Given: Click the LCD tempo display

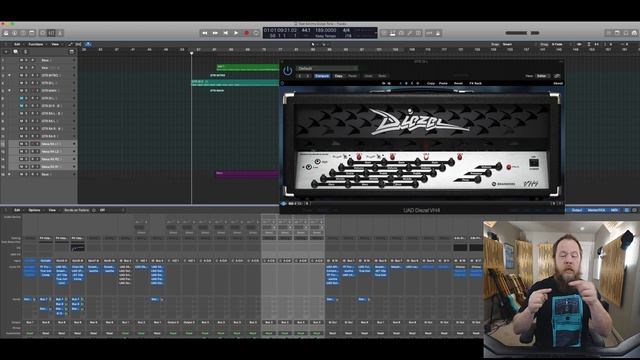Looking at the screenshot, I should click(x=325, y=30).
